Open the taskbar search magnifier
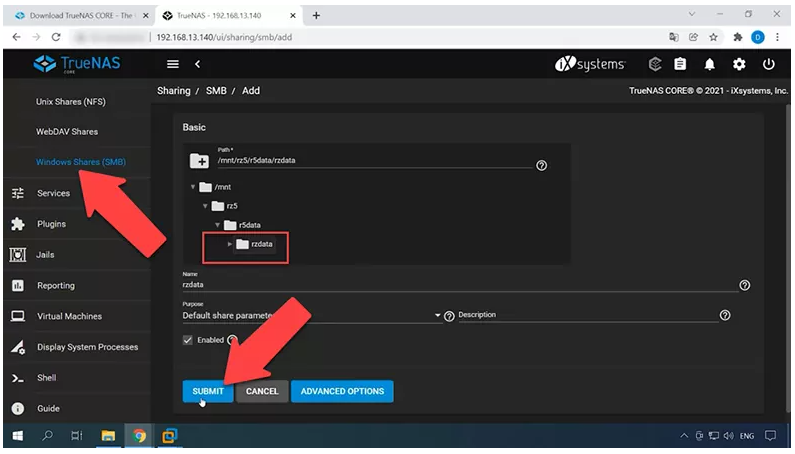 [47, 436]
